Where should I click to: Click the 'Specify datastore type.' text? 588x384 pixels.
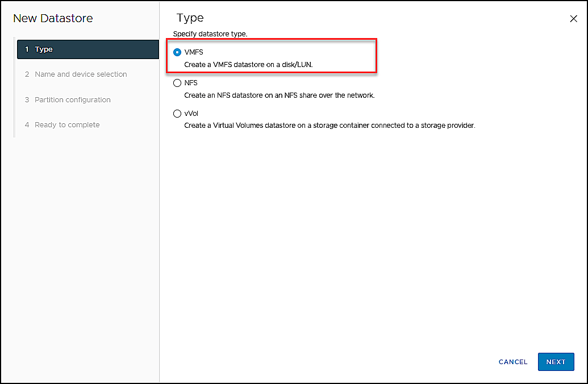[210, 34]
